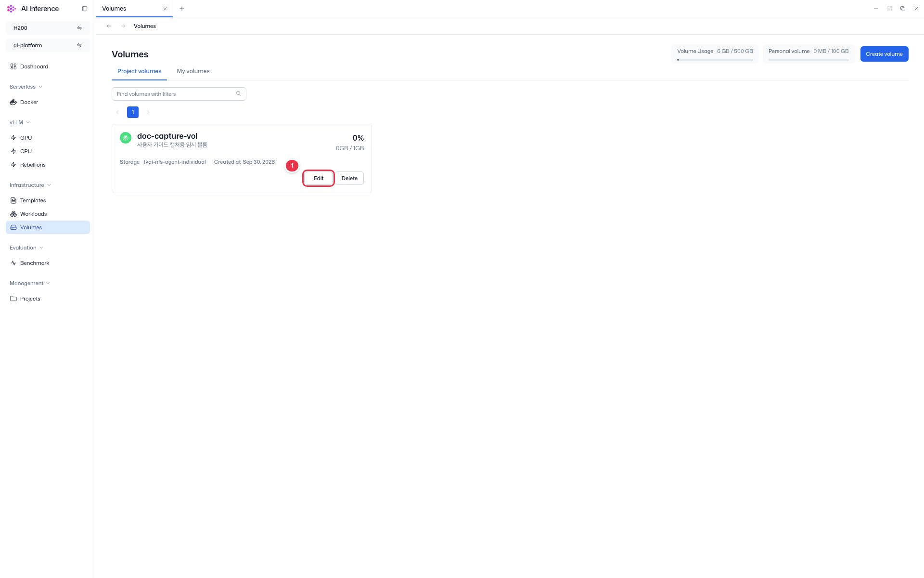Switch the ai-platform project selector
This screenshot has height=578, width=924.
[x=48, y=45]
